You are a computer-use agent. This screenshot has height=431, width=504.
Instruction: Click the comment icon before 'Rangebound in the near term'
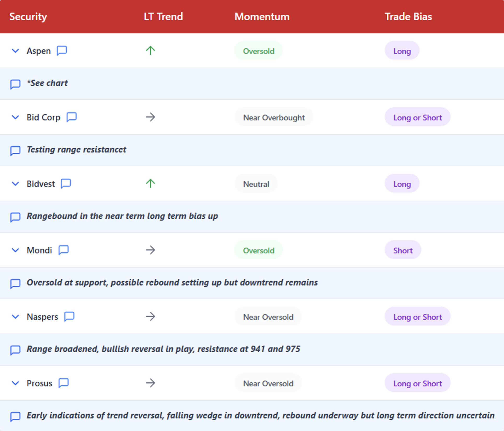15,217
